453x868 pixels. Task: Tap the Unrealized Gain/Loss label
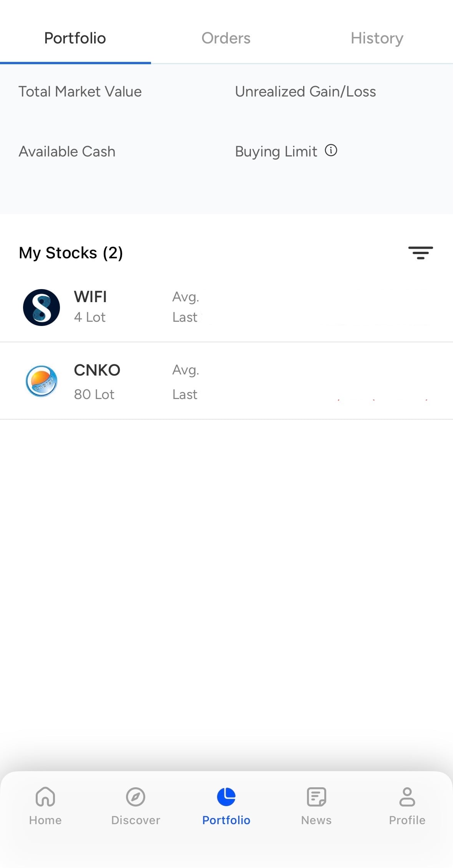(x=305, y=91)
